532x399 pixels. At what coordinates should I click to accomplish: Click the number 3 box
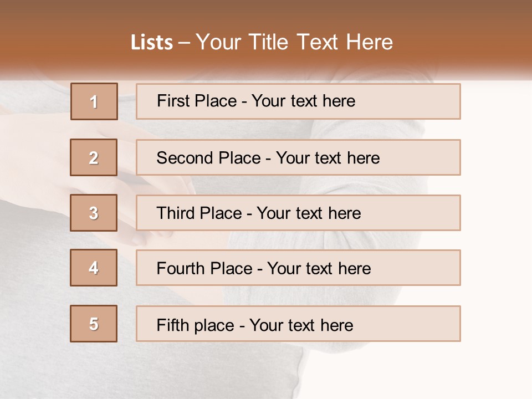click(94, 213)
